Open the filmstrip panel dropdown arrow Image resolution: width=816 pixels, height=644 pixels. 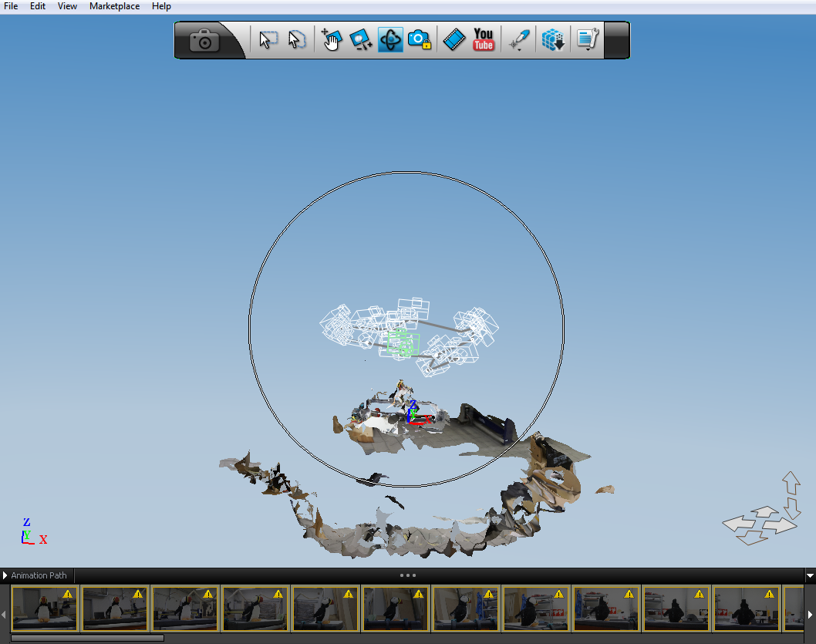(810, 576)
